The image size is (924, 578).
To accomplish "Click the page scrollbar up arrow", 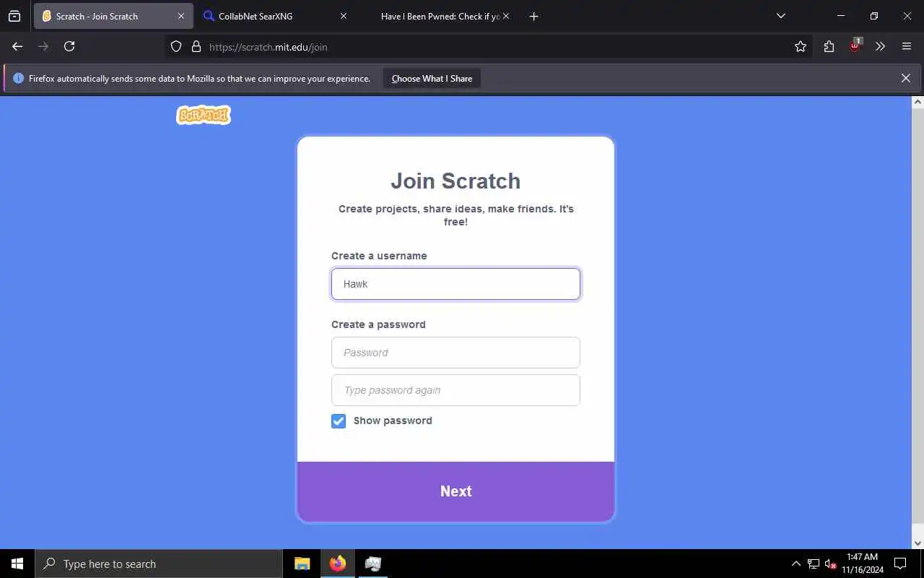I will point(918,101).
